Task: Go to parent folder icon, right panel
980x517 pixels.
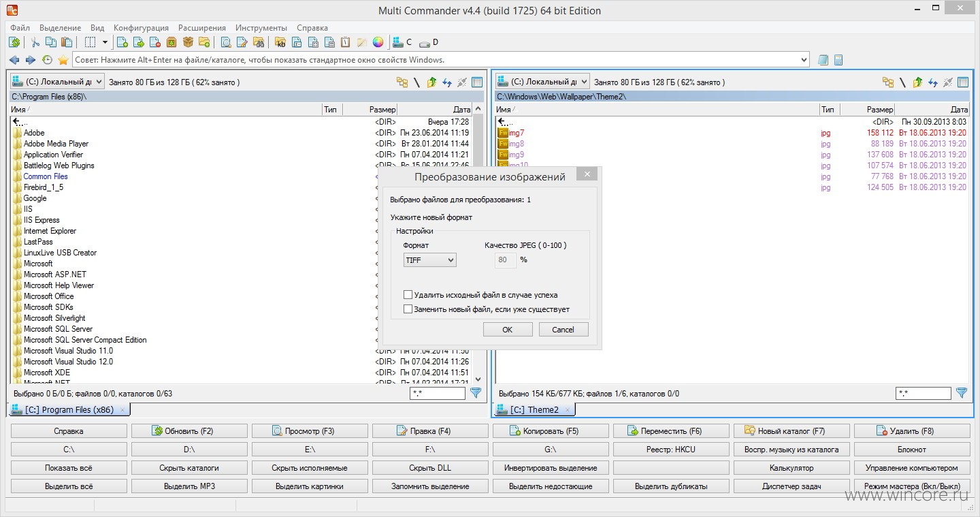Action: [x=917, y=82]
